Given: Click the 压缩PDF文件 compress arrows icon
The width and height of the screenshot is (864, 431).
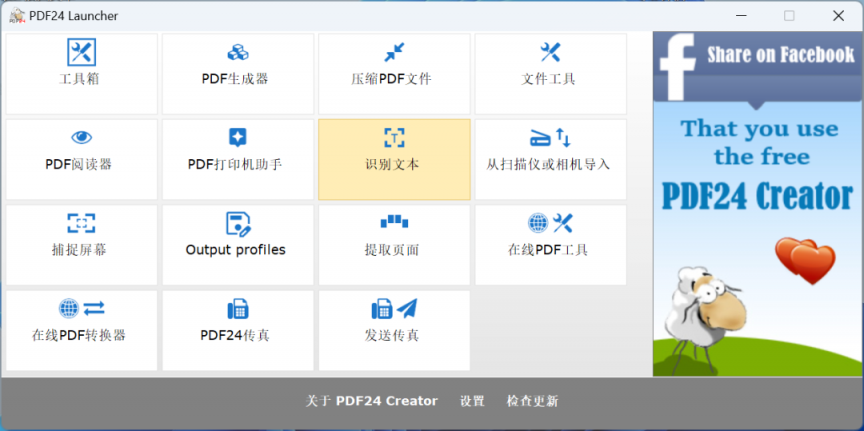Looking at the screenshot, I should pos(394,53).
